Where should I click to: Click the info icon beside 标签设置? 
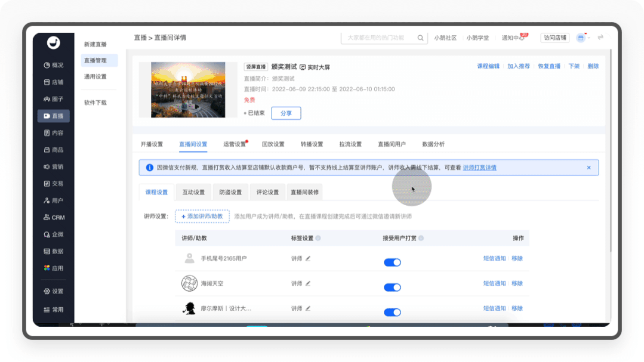pyautogui.click(x=318, y=238)
